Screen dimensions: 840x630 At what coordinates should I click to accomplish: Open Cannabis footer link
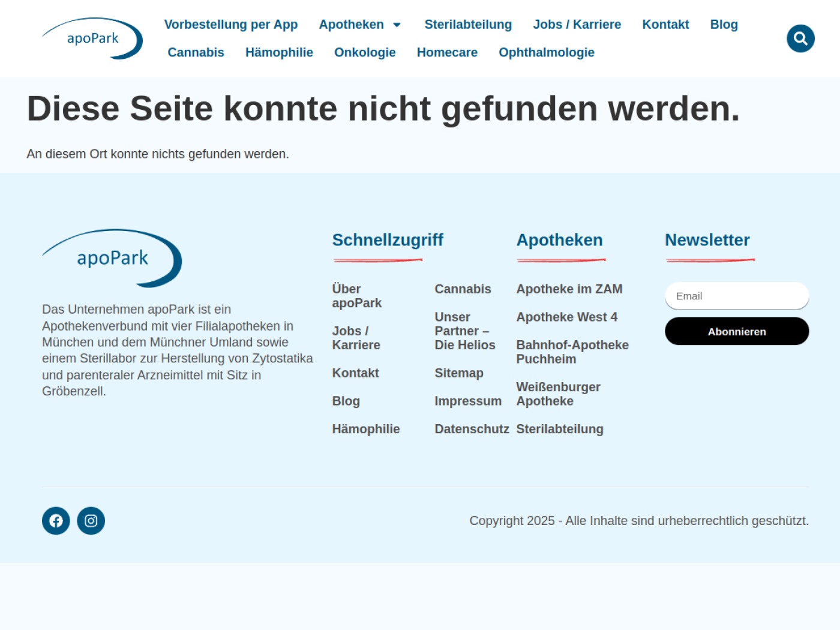pos(463,289)
